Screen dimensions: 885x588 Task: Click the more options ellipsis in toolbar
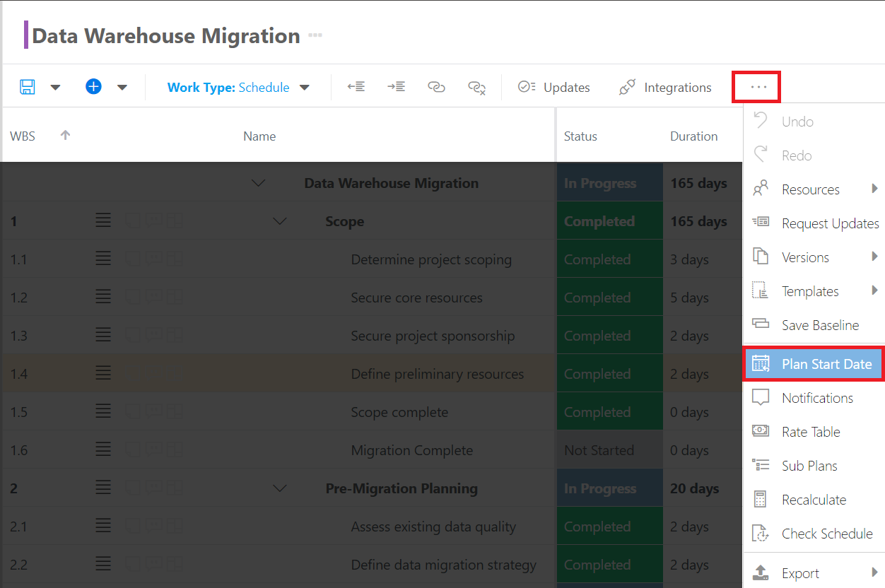[x=758, y=87]
